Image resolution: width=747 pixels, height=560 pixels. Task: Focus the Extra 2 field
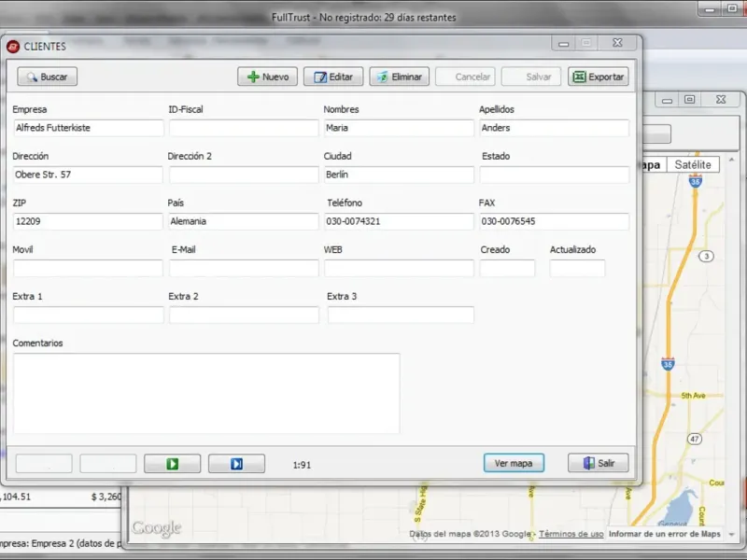pyautogui.click(x=244, y=315)
